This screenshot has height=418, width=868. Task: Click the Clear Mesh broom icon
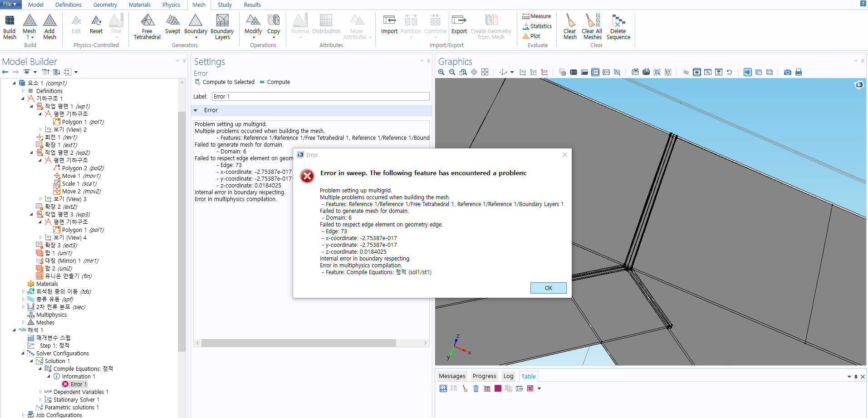coord(570,26)
